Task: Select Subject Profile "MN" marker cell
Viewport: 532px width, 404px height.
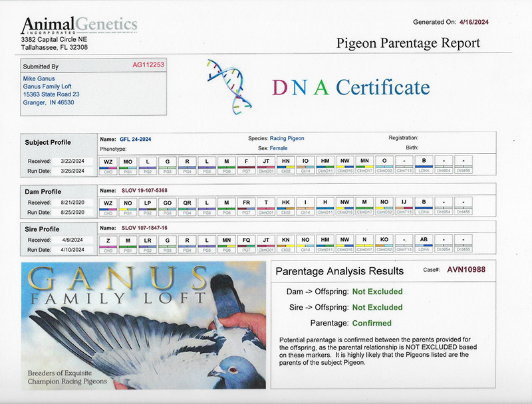Action: point(364,165)
